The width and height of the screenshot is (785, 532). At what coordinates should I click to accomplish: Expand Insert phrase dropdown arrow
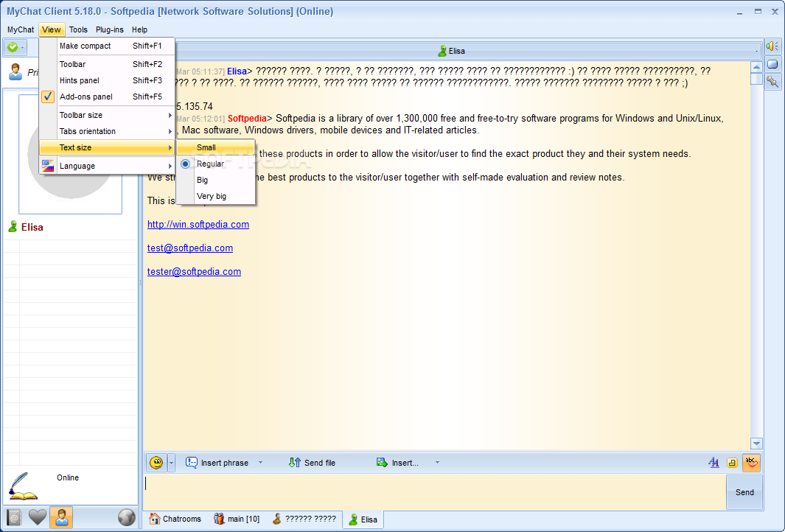pos(260,463)
